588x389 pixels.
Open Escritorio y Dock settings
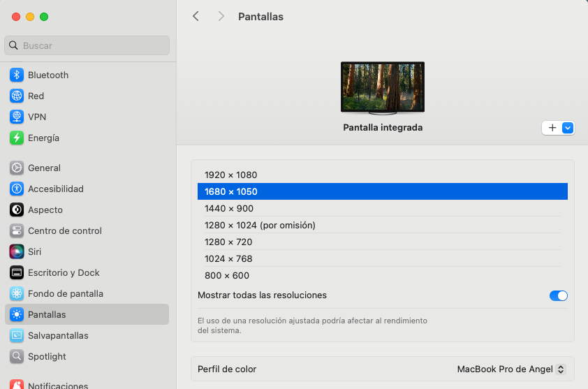tap(64, 272)
